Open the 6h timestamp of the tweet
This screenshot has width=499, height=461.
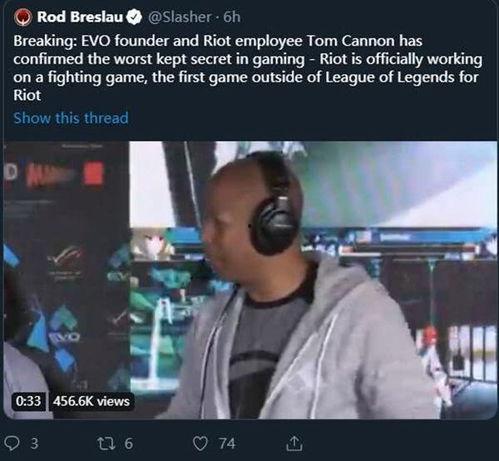232,17
